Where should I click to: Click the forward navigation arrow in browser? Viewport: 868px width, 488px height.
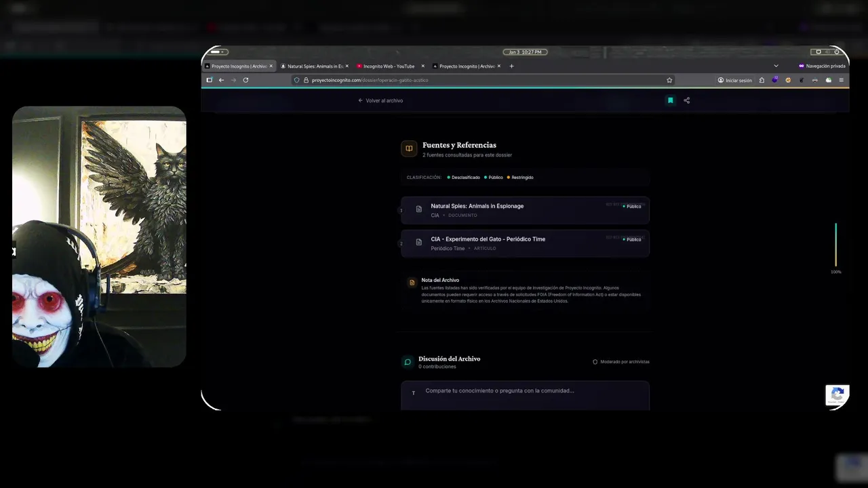[233, 80]
